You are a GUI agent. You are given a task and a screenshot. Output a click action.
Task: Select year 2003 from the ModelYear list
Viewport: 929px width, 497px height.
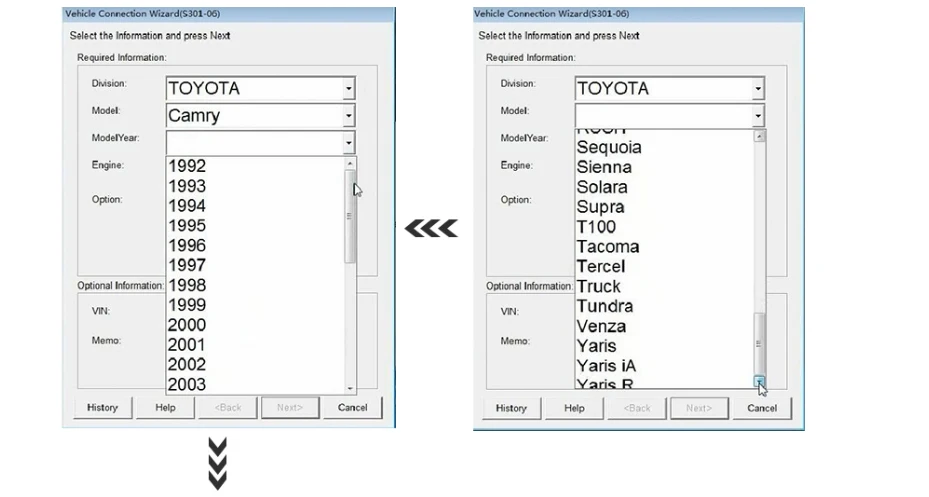(x=255, y=384)
